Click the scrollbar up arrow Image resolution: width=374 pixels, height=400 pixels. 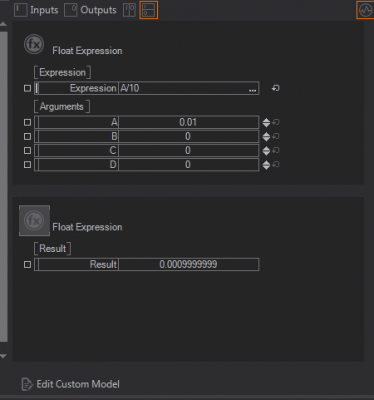click(3, 24)
